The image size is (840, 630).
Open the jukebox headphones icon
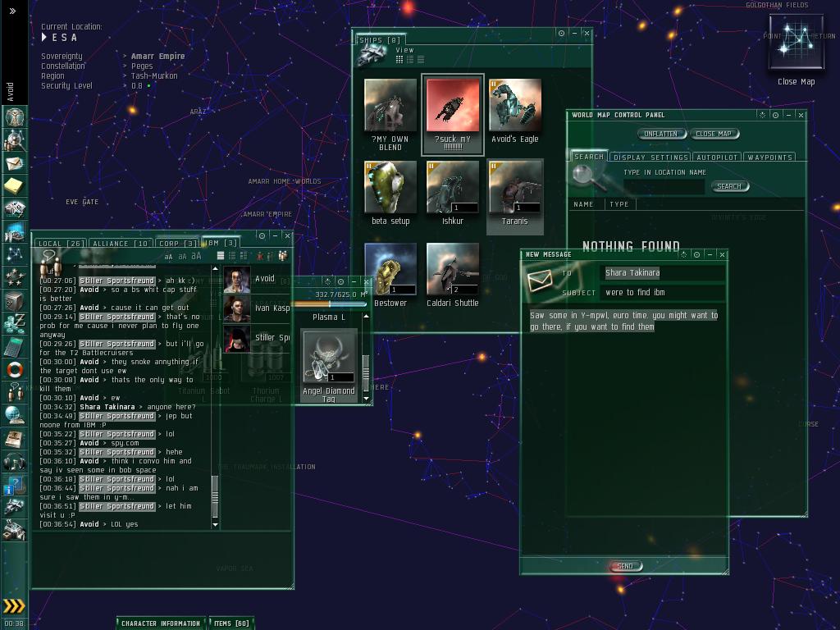14,462
